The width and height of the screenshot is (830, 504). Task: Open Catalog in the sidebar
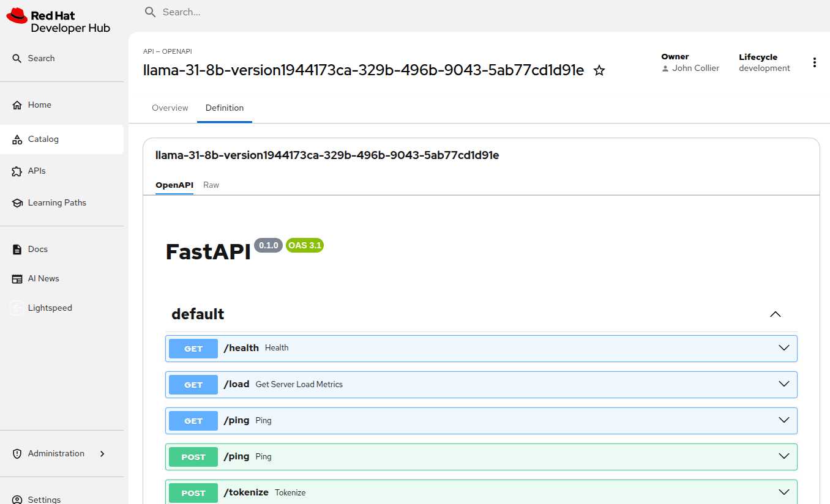click(x=43, y=139)
